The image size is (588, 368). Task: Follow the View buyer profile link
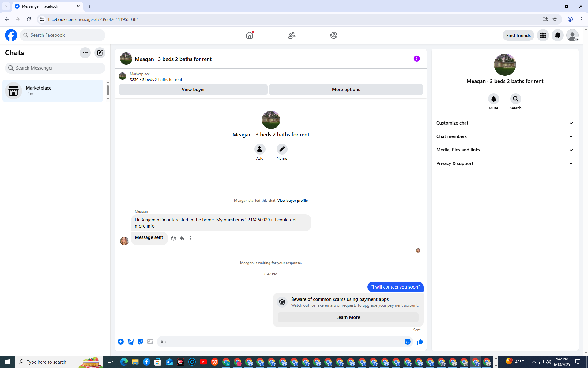[292, 201]
